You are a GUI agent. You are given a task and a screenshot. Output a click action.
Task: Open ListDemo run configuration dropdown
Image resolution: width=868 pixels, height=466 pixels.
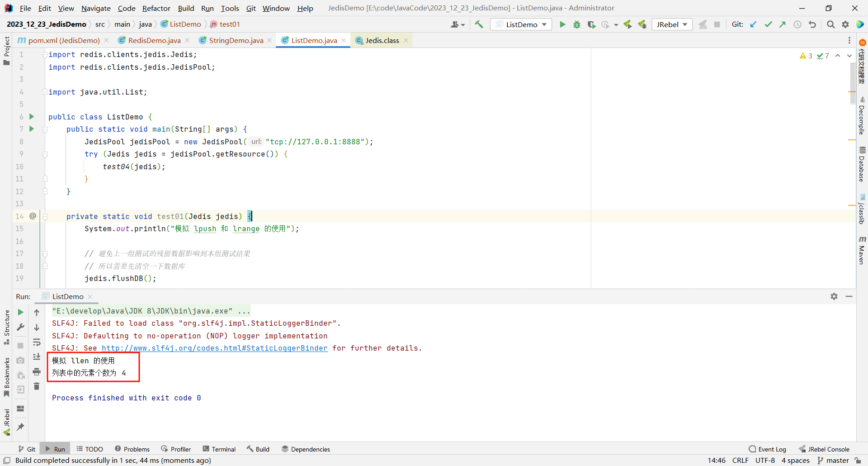[521, 24]
